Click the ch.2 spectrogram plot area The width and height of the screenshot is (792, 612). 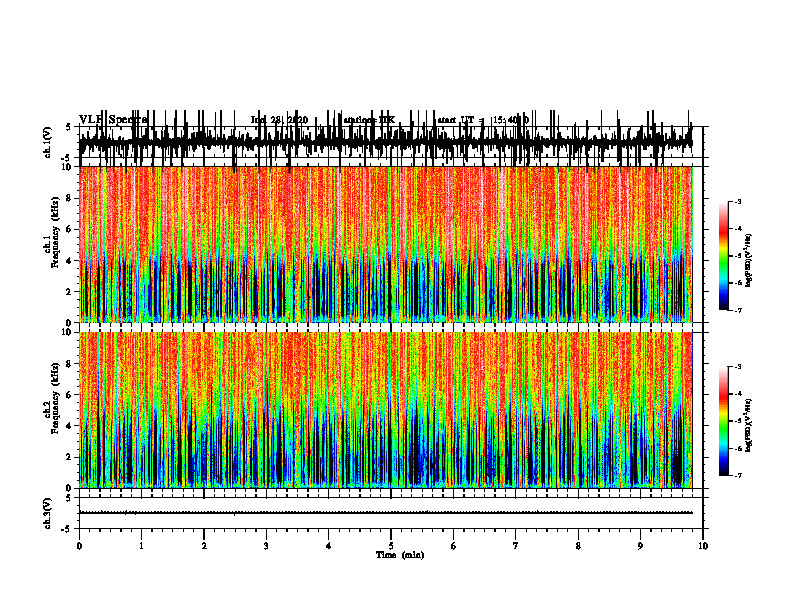point(385,410)
